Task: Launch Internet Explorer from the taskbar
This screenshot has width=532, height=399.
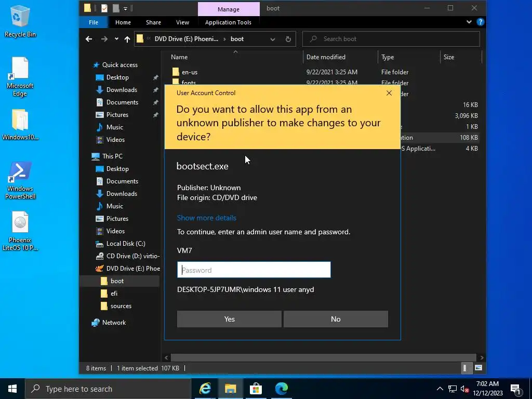Action: tap(205, 389)
